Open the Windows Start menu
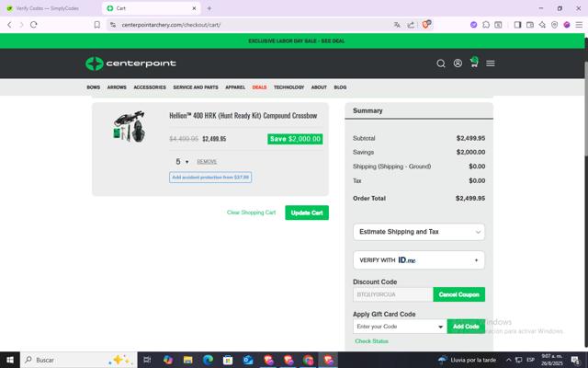The height and width of the screenshot is (368, 588). (x=10, y=360)
